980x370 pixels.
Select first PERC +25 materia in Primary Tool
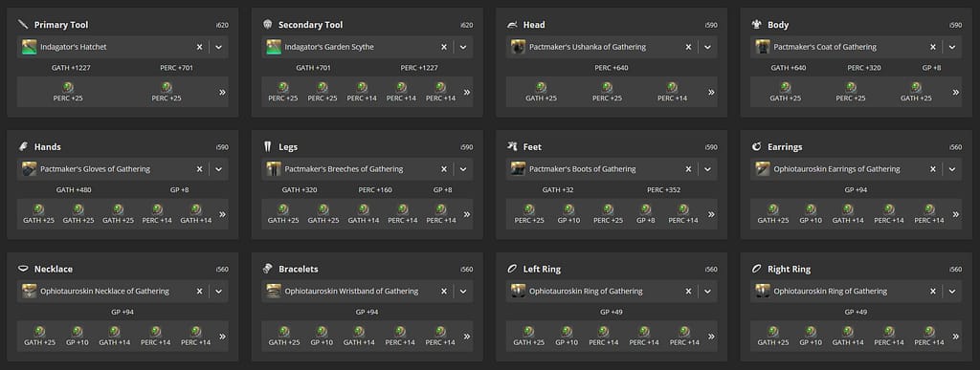coord(68,92)
